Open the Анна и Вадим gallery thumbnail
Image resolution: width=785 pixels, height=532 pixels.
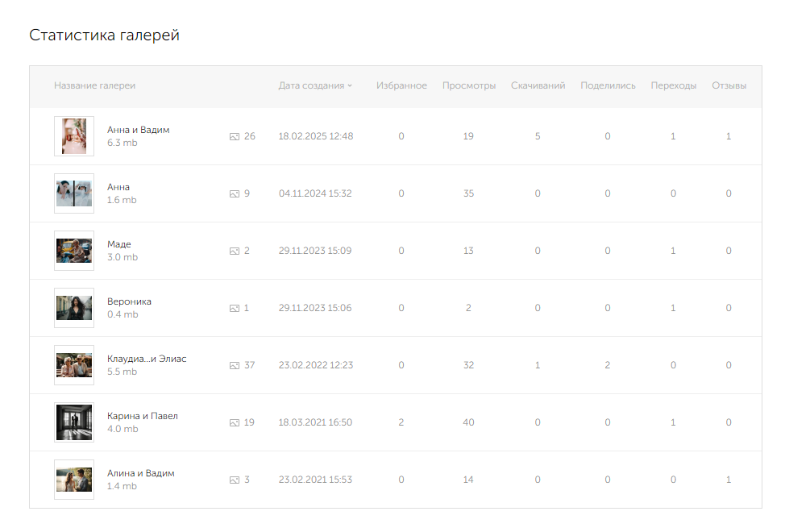74,136
